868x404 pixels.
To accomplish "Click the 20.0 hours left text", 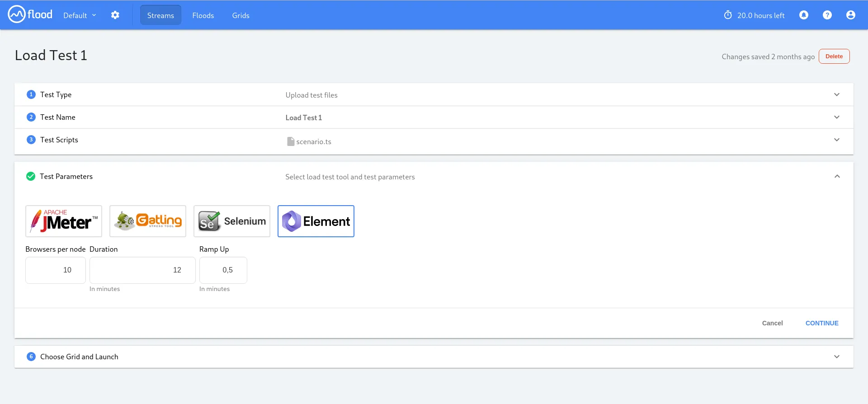I will [x=761, y=15].
